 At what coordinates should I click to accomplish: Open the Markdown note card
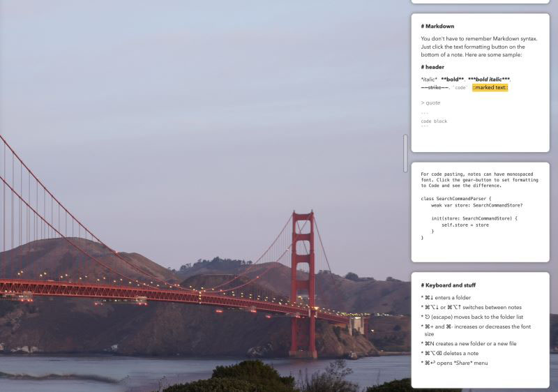(480, 83)
